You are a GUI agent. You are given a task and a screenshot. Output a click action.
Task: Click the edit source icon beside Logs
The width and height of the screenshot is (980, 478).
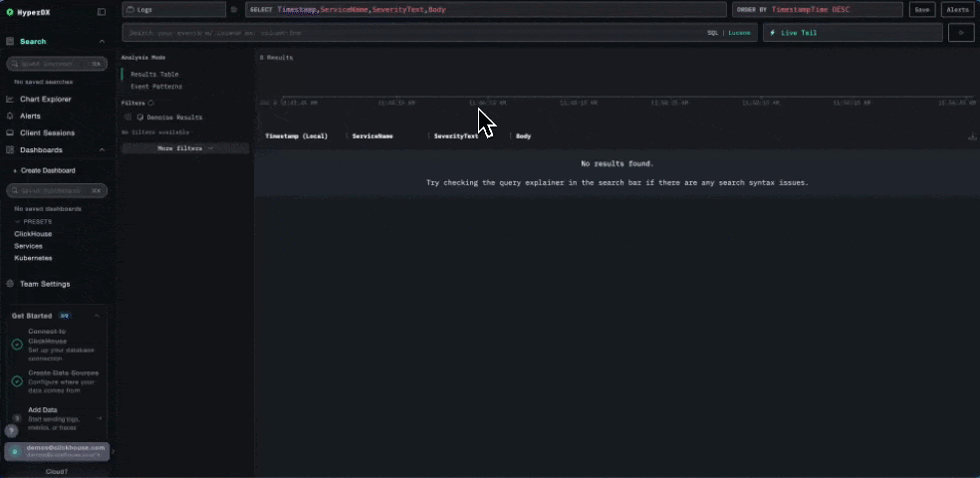coord(234,9)
